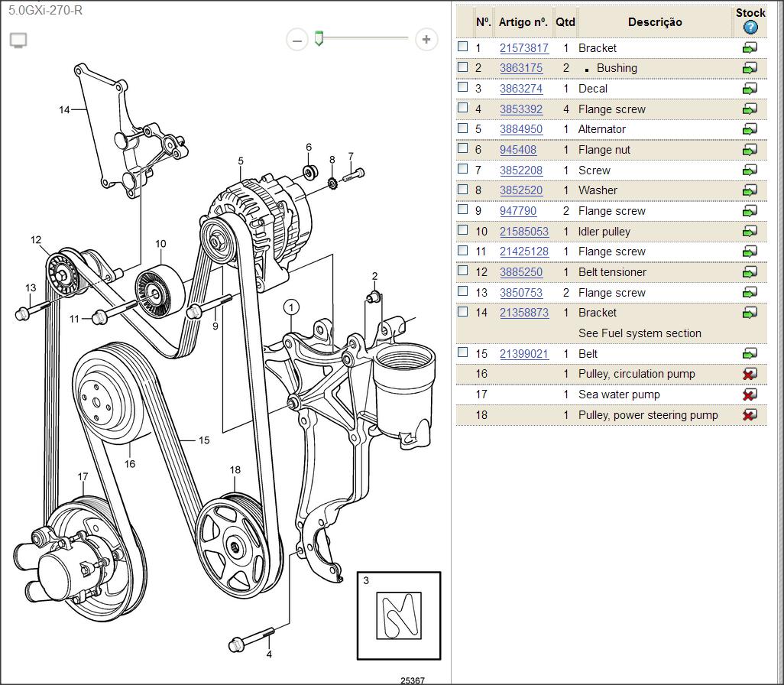Tick checkbox for item 6 Flange nut
Viewport: 784px width, 685px height.
463,148
